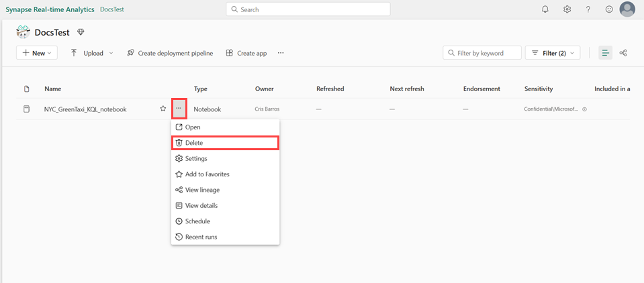Switch to lineage view icon

623,53
